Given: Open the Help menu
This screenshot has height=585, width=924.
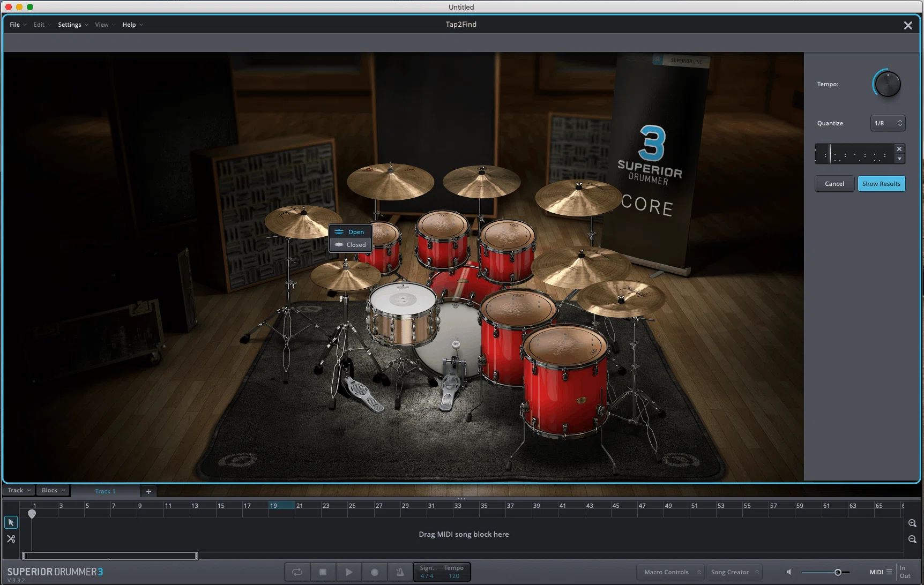Looking at the screenshot, I should (132, 25).
